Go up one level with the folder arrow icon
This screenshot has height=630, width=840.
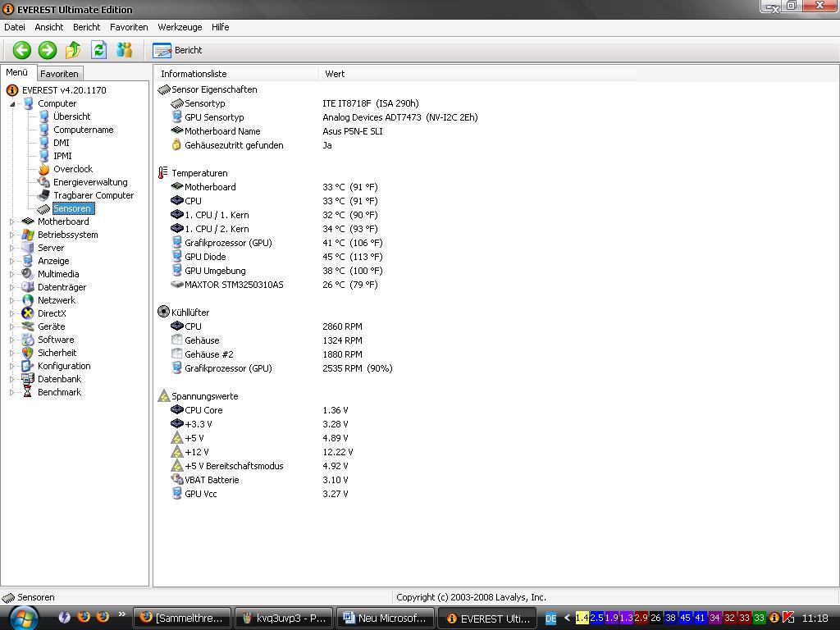tap(73, 50)
